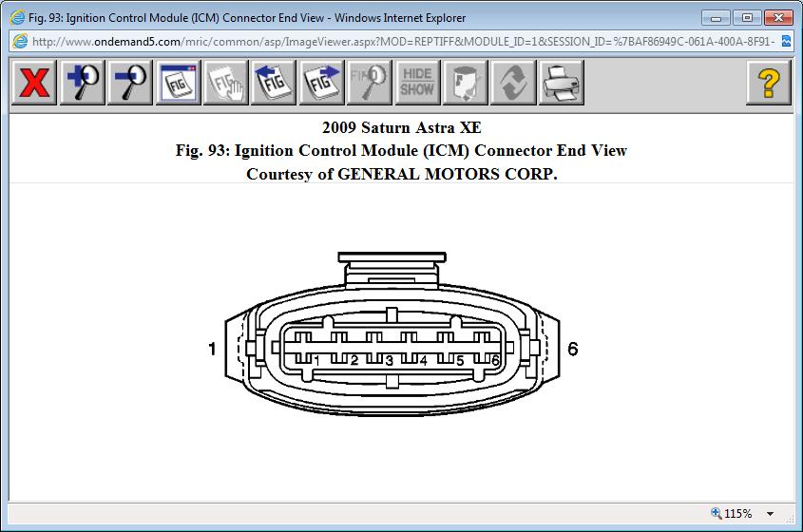
Task: Click the 115% zoom level button
Action: point(732,514)
